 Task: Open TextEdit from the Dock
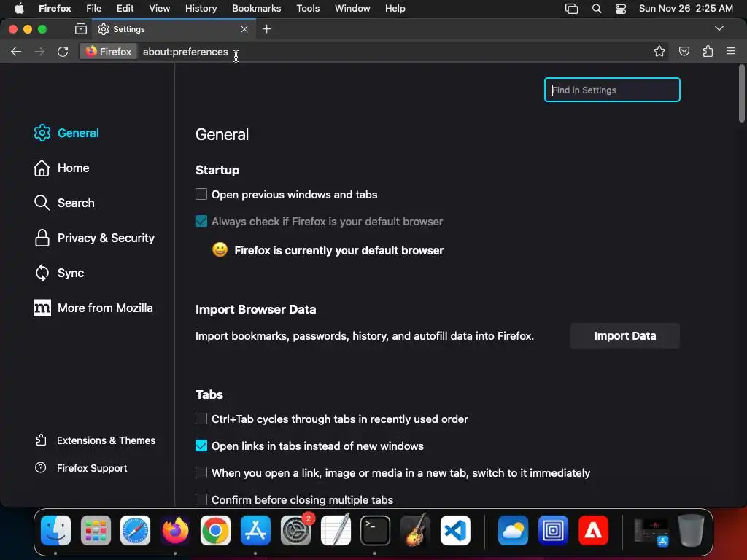(336, 530)
